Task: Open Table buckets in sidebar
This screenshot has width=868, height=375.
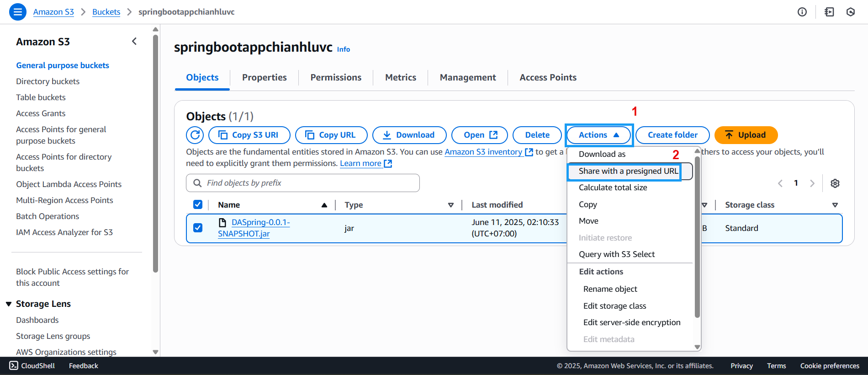Action: [41, 97]
